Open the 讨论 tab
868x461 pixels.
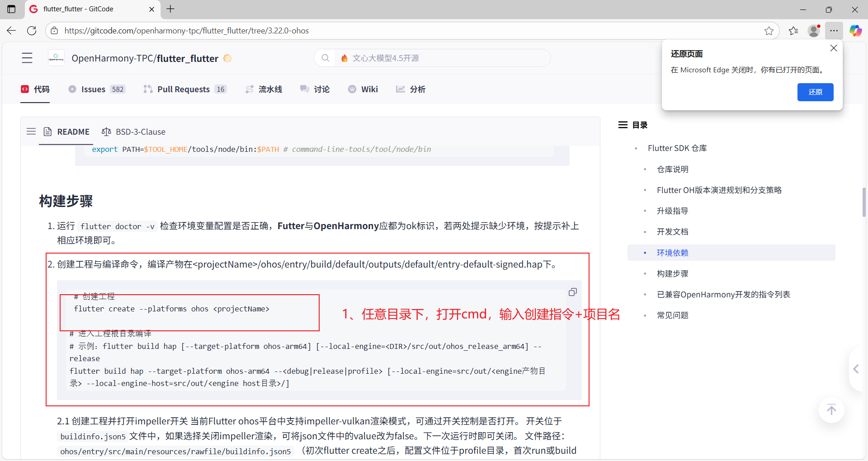click(315, 89)
